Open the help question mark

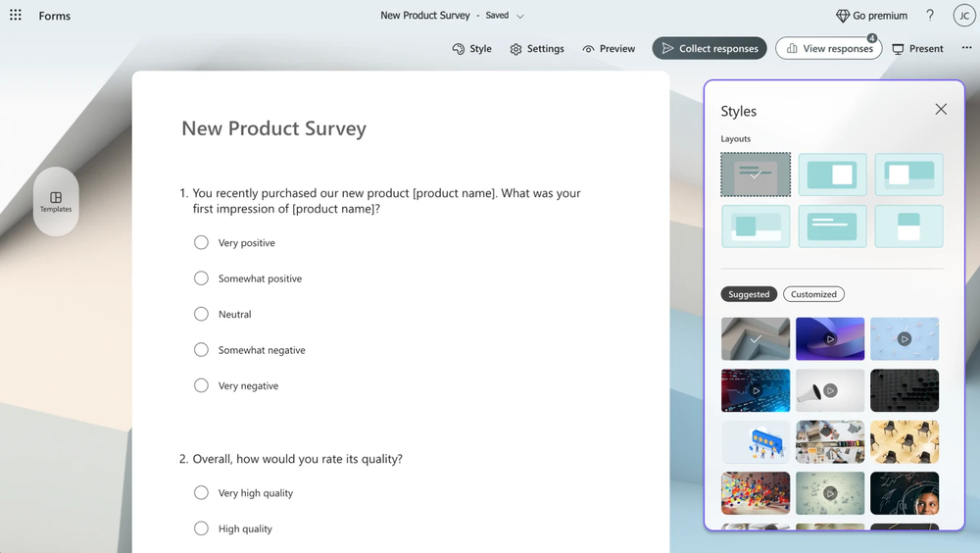(x=930, y=16)
